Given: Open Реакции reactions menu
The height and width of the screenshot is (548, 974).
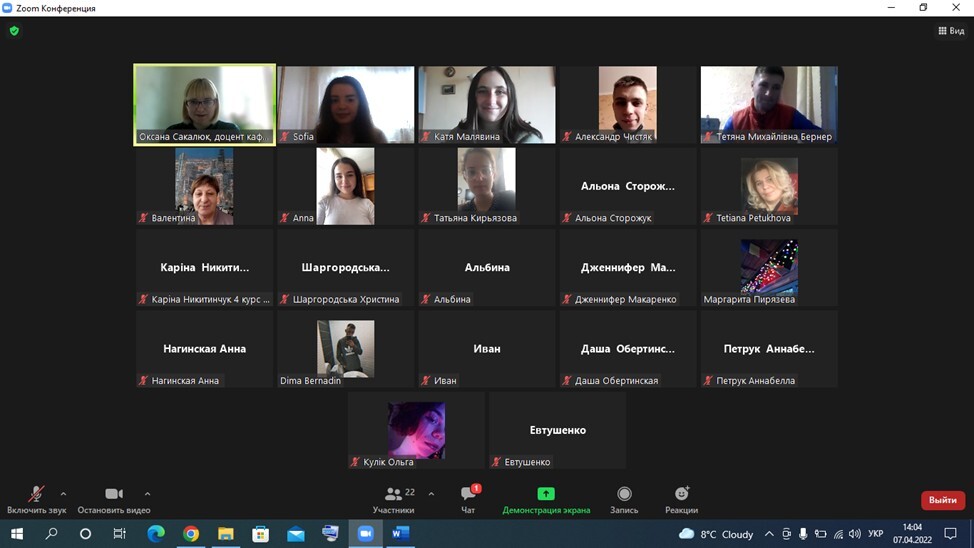Looking at the screenshot, I should tap(681, 500).
